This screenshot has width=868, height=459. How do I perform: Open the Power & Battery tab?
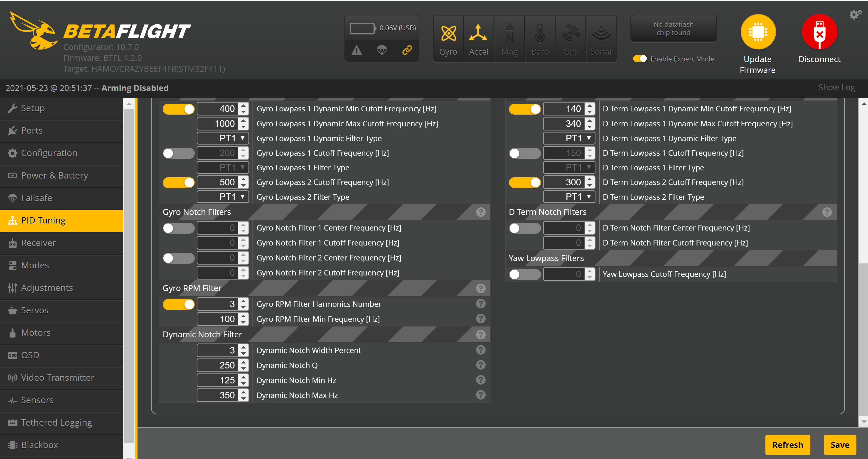point(62,176)
